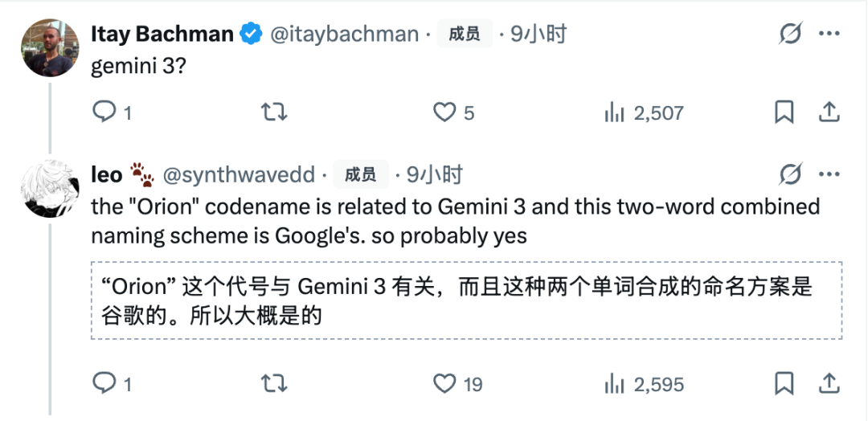
Task: Open Itay Bachman's profile picture
Action: tap(50, 47)
